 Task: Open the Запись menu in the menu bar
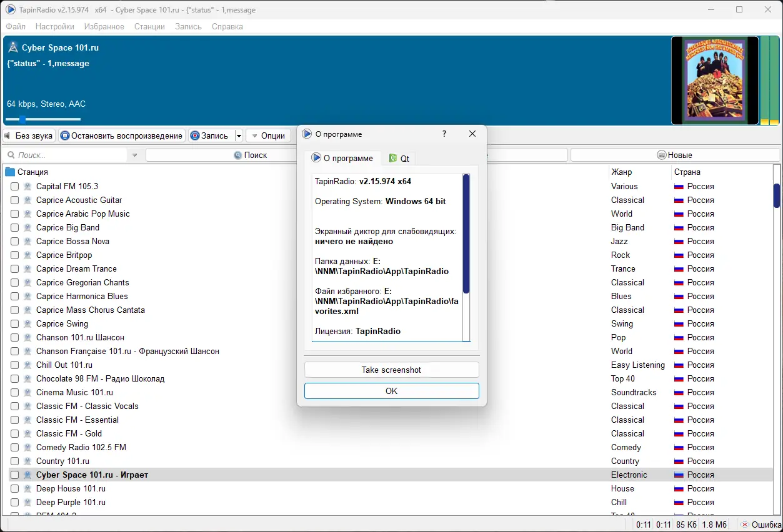coord(188,27)
